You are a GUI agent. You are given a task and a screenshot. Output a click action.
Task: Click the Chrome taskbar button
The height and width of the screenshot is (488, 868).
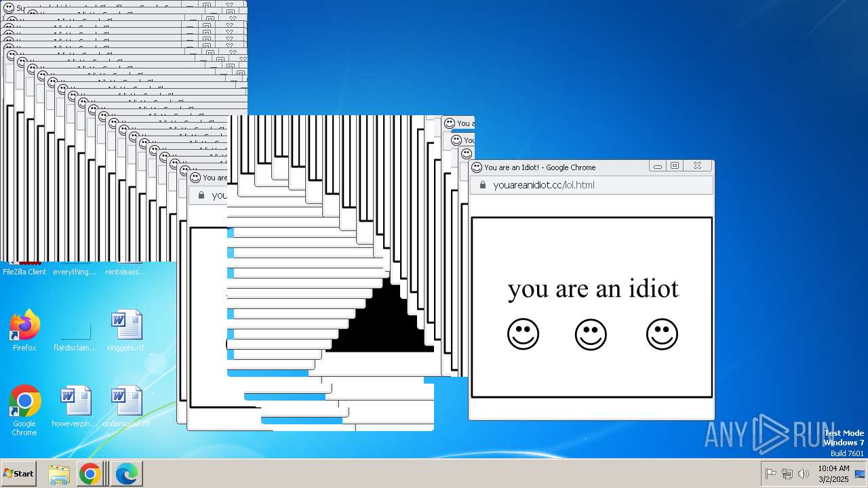click(90, 474)
